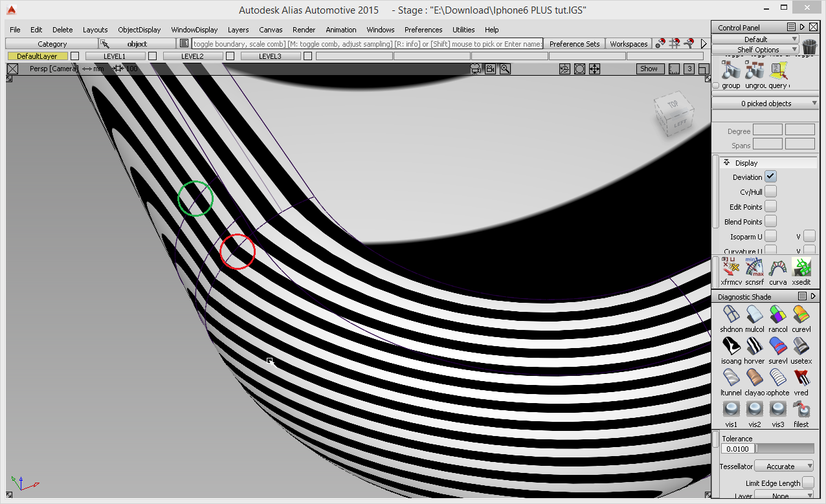Collapse the Display section
Screen dimensions: 826x504
(727, 162)
